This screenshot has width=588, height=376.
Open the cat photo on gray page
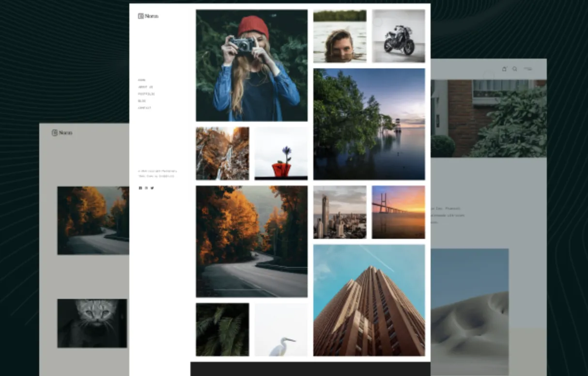tap(92, 323)
